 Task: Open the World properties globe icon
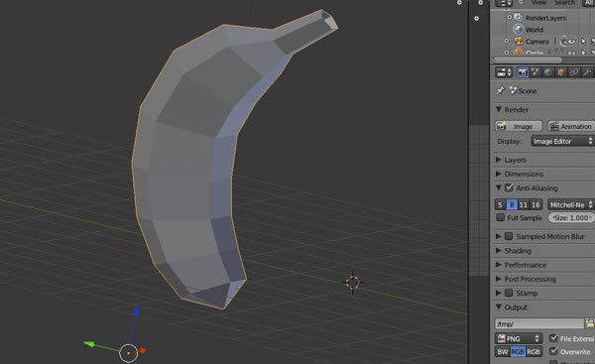tap(548, 72)
